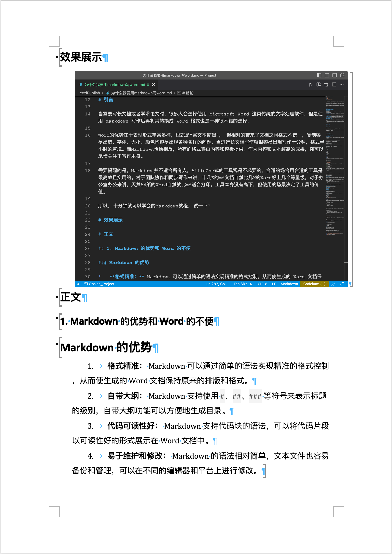
Task: Select the 为什么我要用markdown写word.md editor tab
Action: click(x=117, y=85)
